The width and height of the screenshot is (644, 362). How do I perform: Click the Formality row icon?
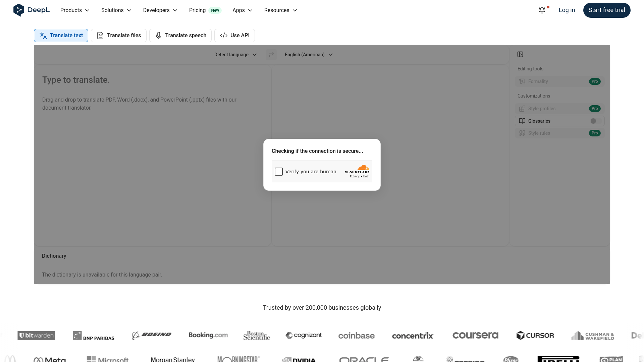click(x=522, y=81)
